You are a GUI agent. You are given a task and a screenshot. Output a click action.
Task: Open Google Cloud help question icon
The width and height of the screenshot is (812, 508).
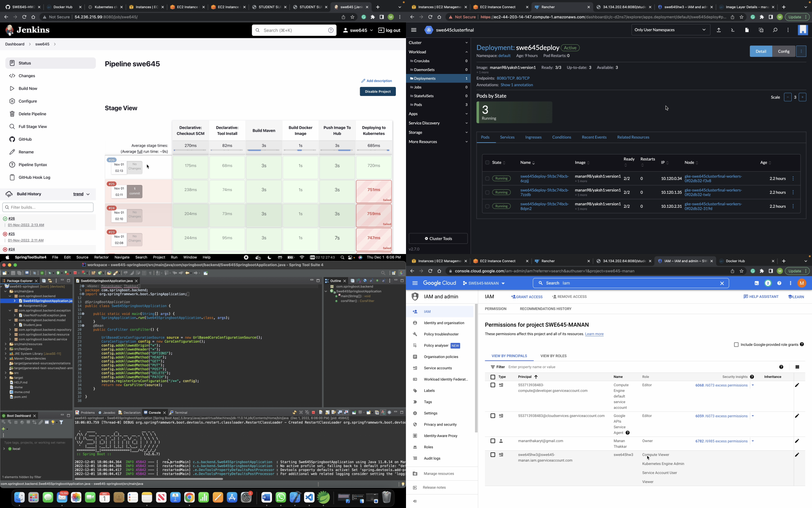coord(779,283)
